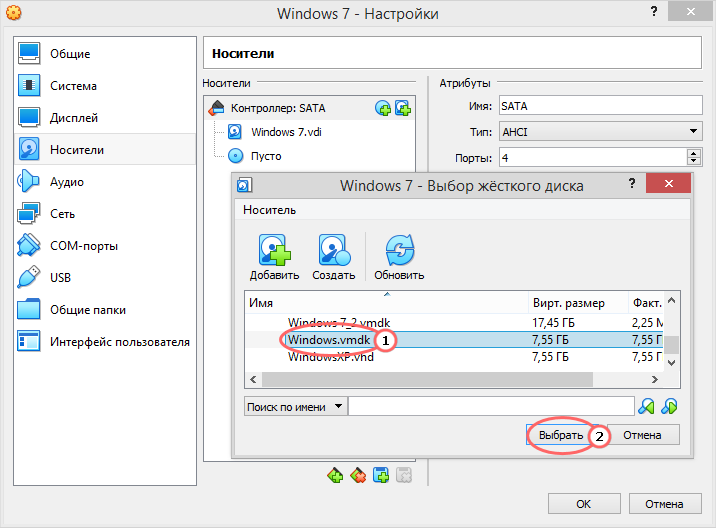Close the Выбор жёсткого диска dialog
This screenshot has width=716, height=528.
tap(669, 183)
